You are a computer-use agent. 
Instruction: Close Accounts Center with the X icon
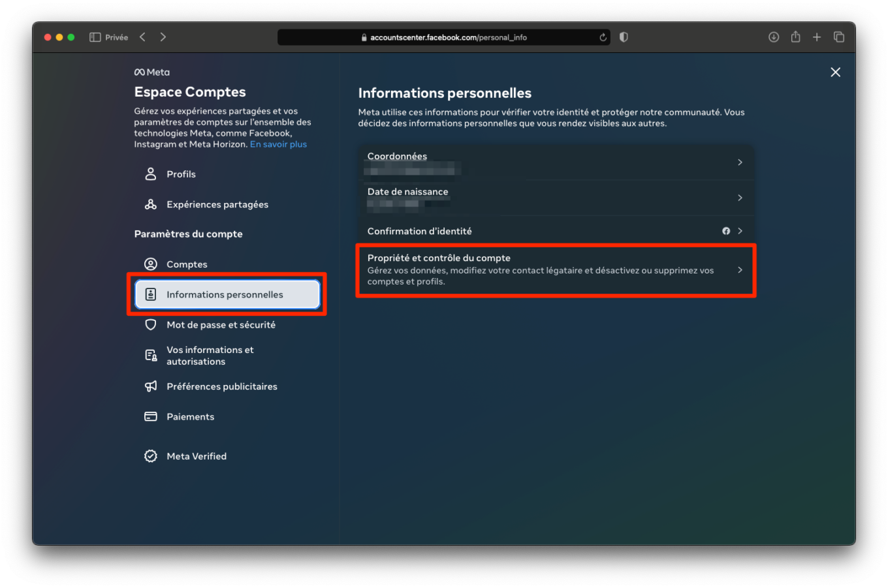coord(835,72)
